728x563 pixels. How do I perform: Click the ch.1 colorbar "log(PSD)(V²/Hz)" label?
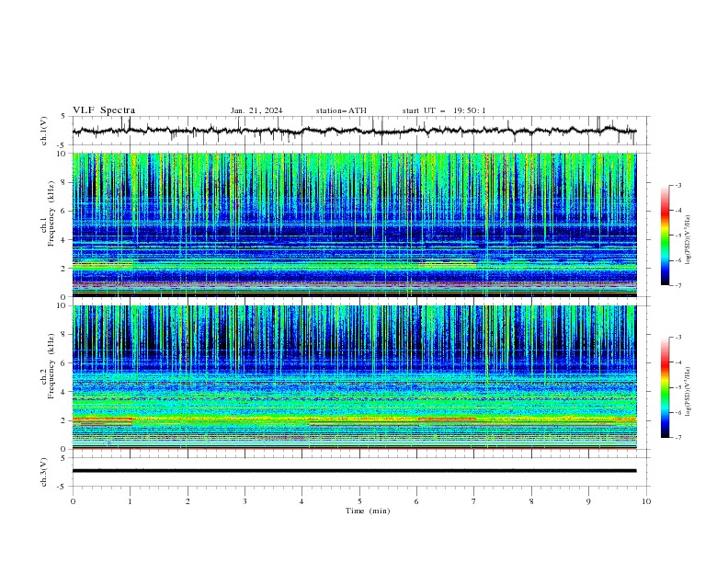tap(688, 240)
